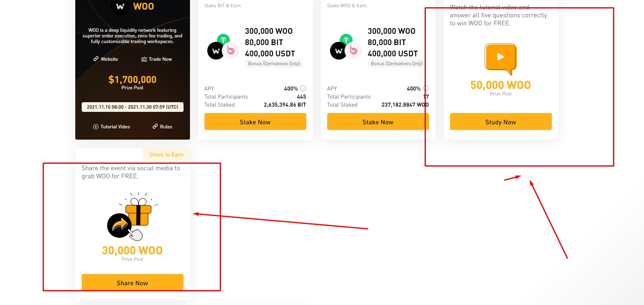Click Bonus (Derivatives Only) tag in WOO card

click(396, 64)
